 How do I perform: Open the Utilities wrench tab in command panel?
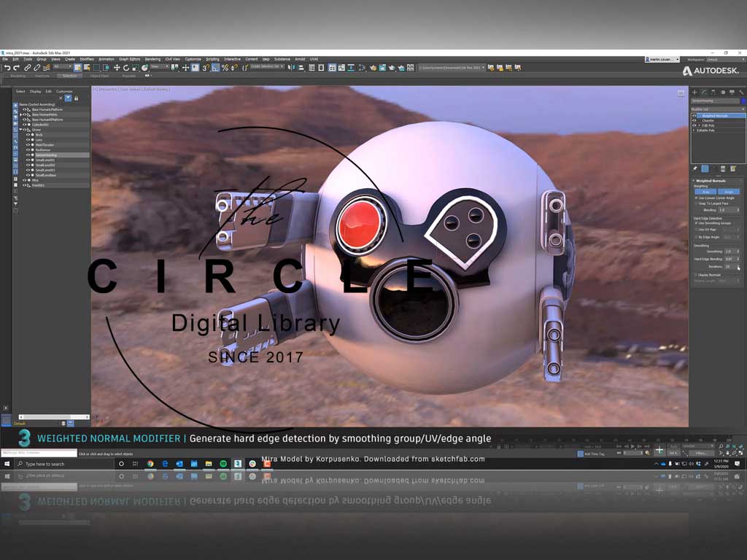[742, 93]
